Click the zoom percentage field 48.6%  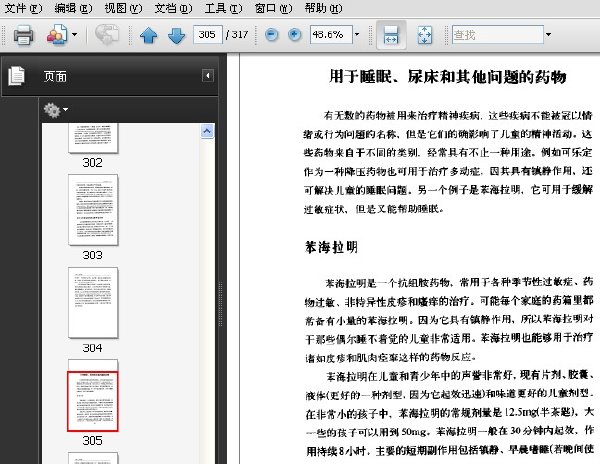pyautogui.click(x=331, y=35)
